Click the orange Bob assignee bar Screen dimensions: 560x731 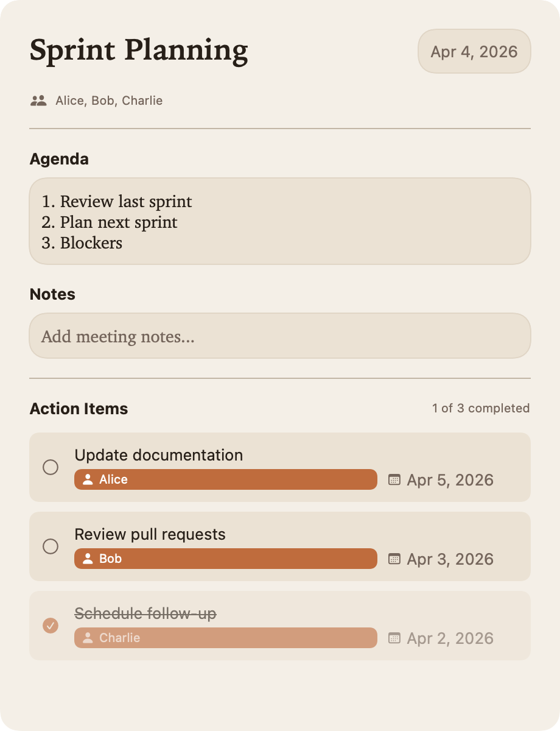point(226,559)
